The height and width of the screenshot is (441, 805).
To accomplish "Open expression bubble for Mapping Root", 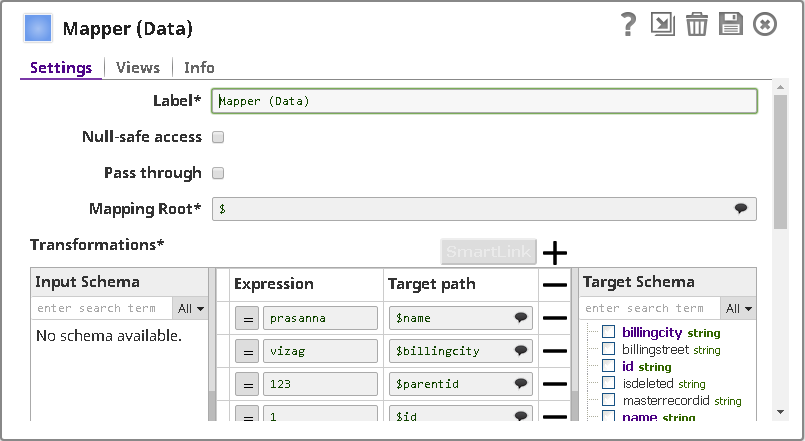I will coord(740,208).
